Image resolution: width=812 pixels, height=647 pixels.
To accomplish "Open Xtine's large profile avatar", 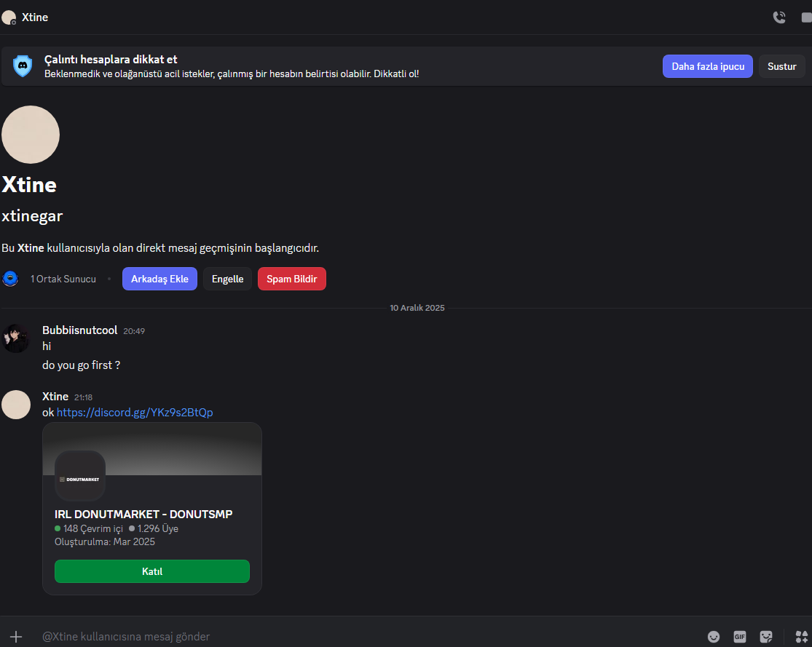I will [x=31, y=135].
